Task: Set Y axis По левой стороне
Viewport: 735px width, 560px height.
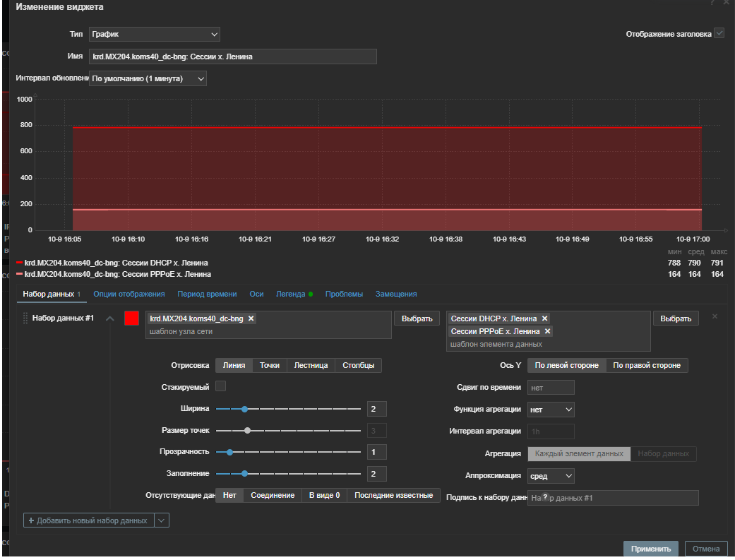Action: [x=567, y=365]
